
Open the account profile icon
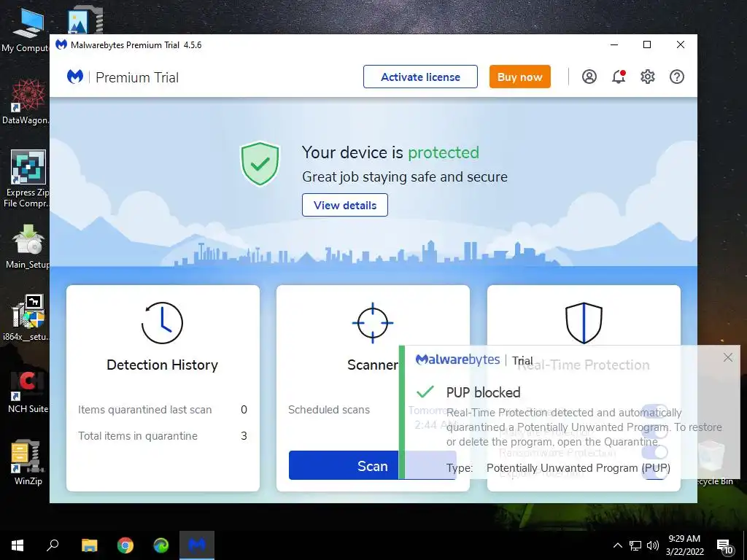click(589, 77)
